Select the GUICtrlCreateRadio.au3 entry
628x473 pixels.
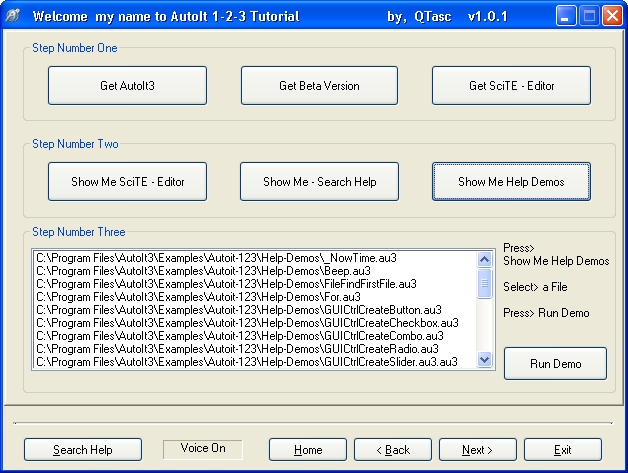coord(255,349)
